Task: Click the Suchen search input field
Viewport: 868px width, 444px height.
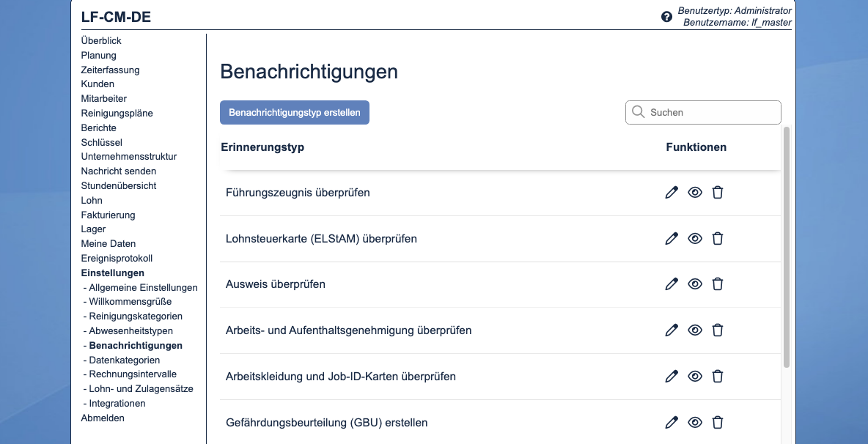Action: tap(704, 112)
